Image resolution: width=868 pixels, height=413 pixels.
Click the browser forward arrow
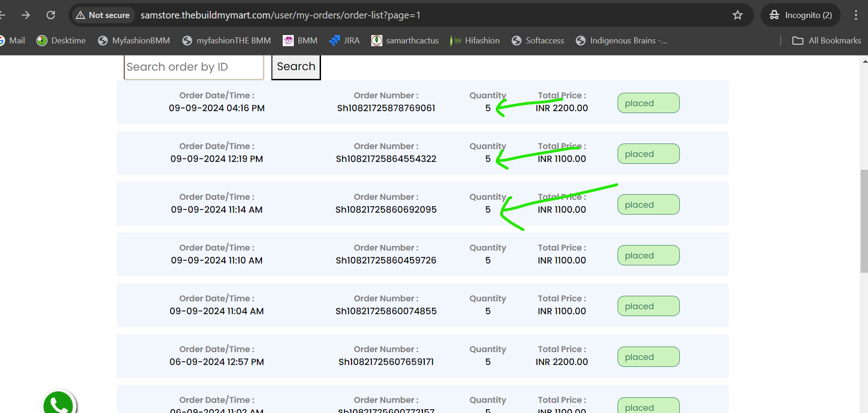26,15
